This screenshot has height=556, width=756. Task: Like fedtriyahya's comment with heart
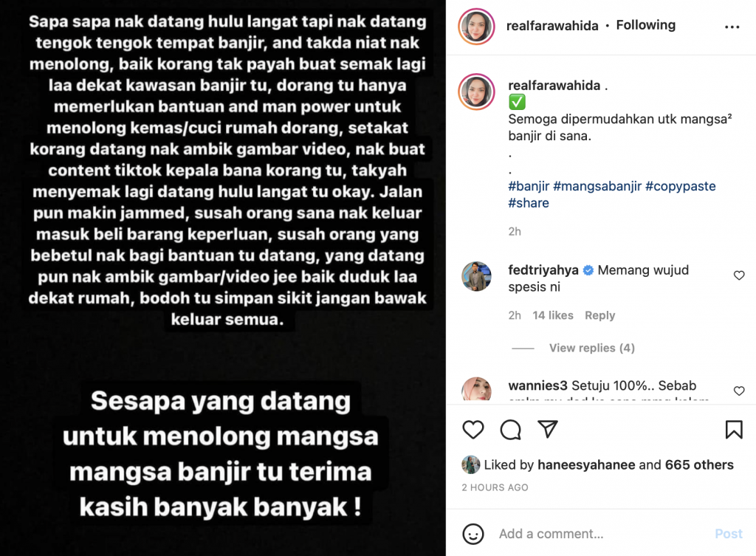click(738, 275)
